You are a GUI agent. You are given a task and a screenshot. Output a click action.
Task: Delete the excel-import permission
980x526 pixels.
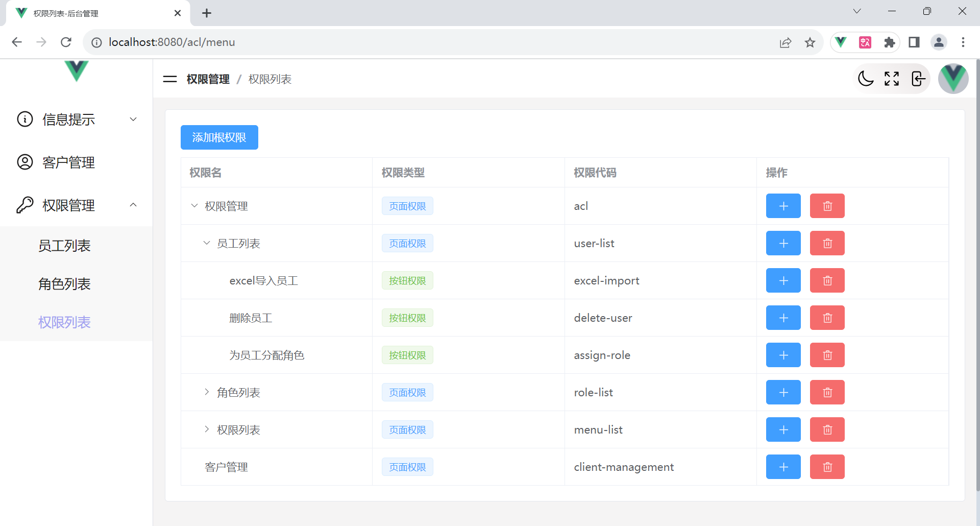click(x=827, y=280)
